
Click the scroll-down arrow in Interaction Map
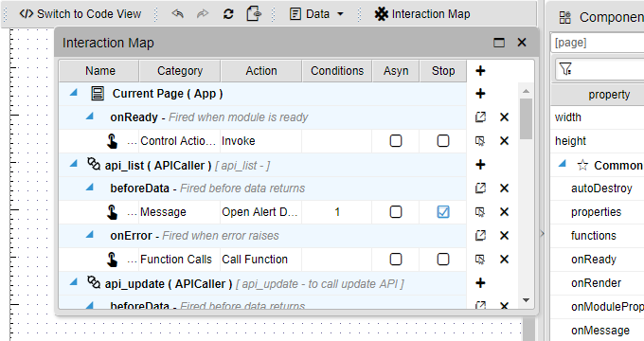[526, 300]
